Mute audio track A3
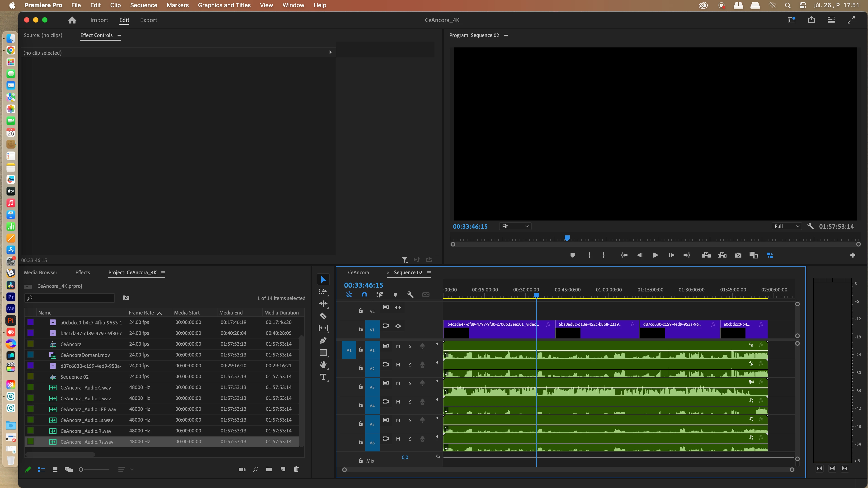 pos(398,383)
